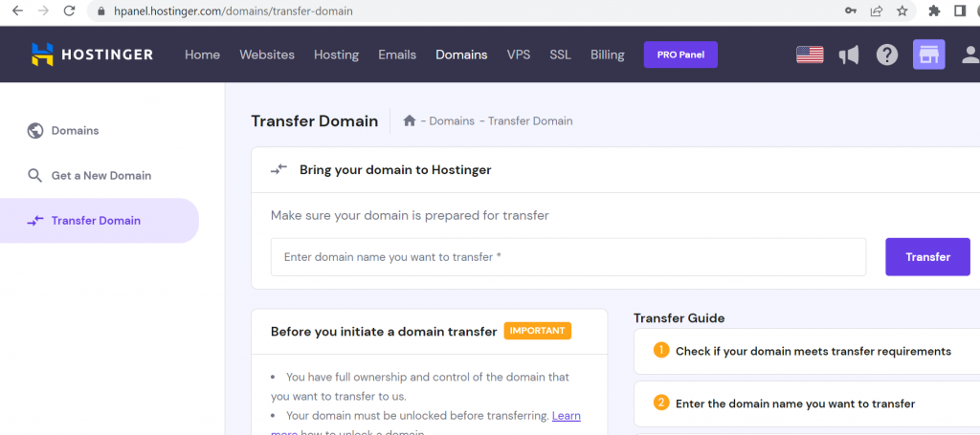The height and width of the screenshot is (435, 980).
Task: Click 'Make sure your domain is prepared' text
Action: [410, 216]
